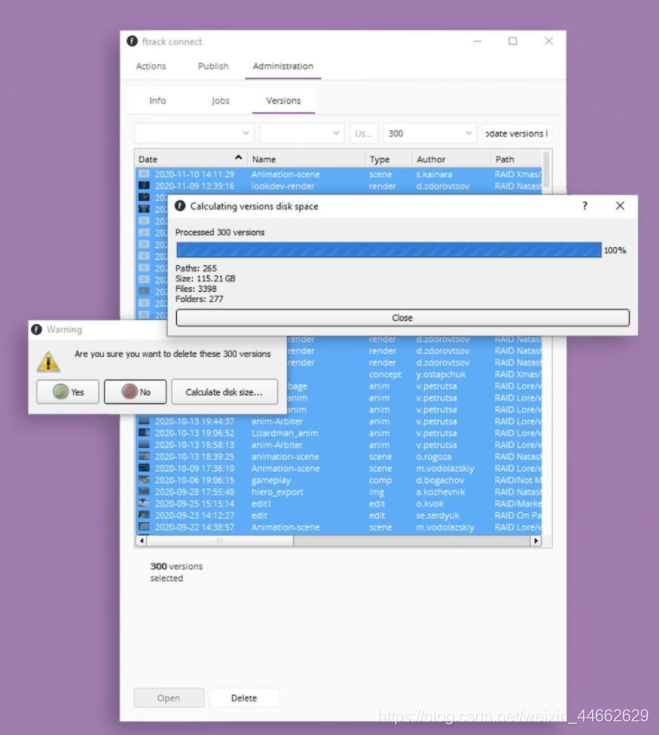Screen dimensions: 659x735
Task: Open the Actions tab
Action: pos(151,66)
